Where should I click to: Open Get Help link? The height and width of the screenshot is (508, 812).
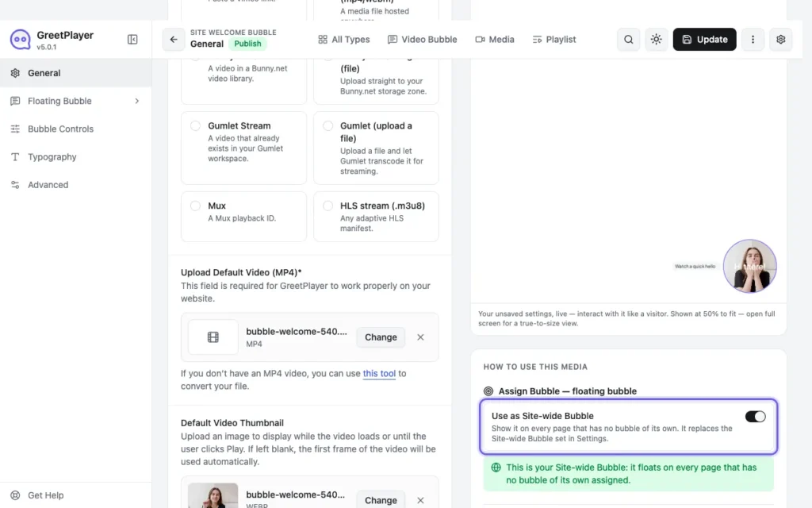[45, 495]
